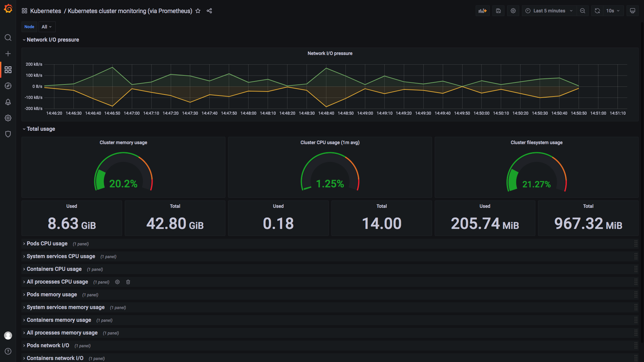Click the 14.00 CPU total stat
644x362 pixels.
click(381, 224)
